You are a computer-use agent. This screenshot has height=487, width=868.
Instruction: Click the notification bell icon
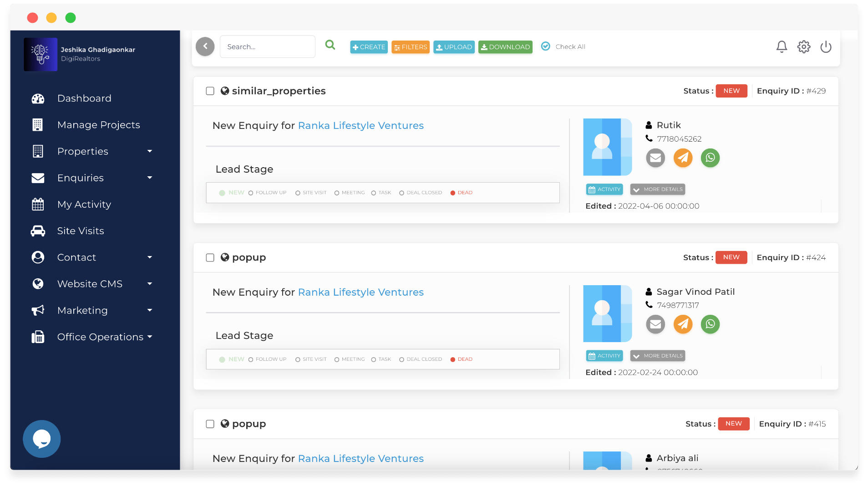click(782, 47)
